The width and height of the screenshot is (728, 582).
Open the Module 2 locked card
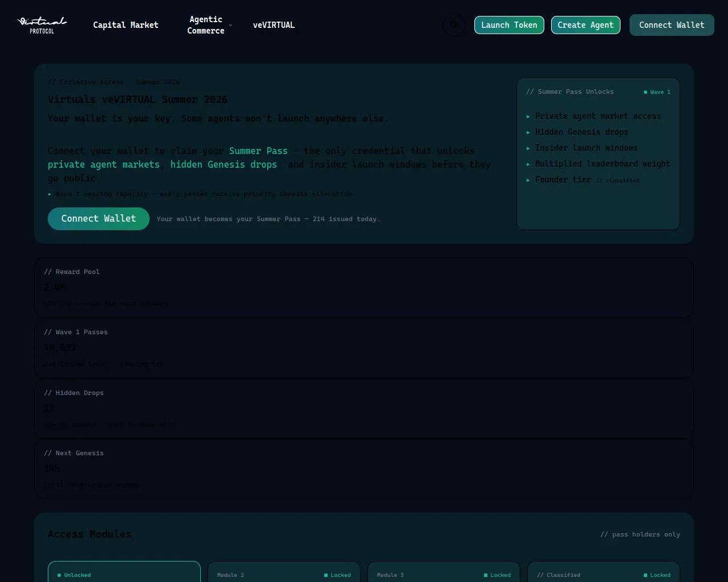284,572
